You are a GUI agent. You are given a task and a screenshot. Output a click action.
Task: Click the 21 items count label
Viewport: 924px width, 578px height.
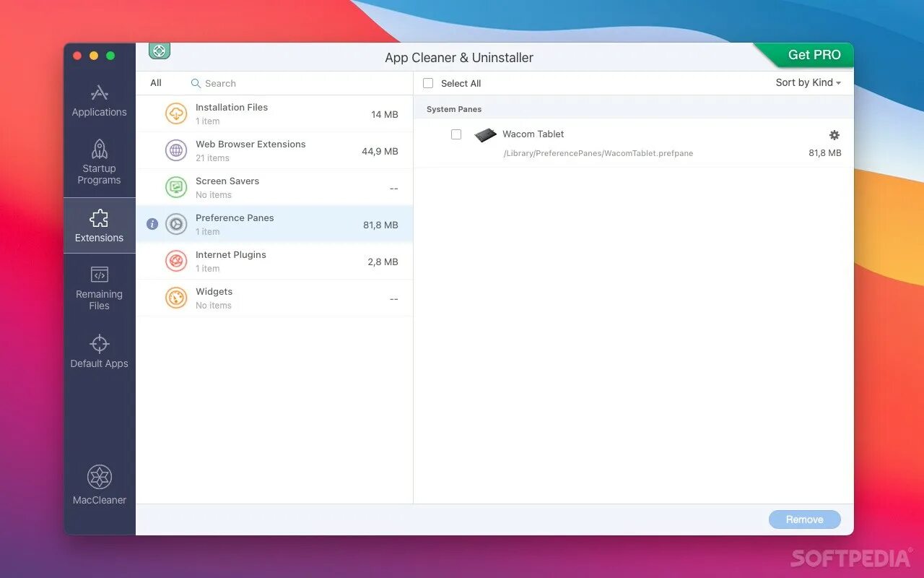[x=213, y=158]
